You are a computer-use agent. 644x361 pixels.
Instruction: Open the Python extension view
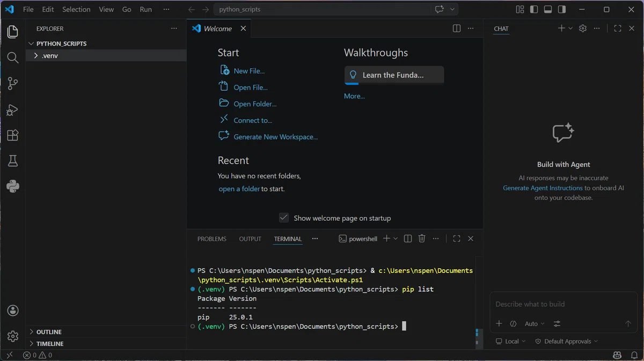(x=13, y=186)
